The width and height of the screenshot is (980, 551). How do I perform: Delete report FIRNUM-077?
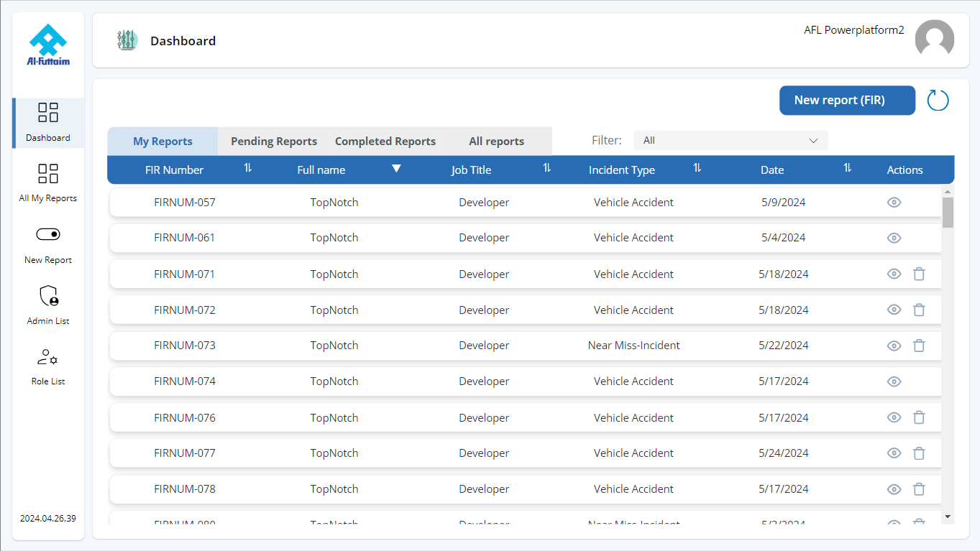pos(919,453)
